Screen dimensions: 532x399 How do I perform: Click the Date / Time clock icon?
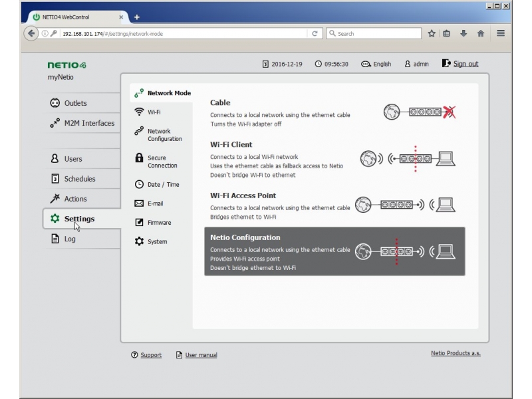click(x=139, y=184)
